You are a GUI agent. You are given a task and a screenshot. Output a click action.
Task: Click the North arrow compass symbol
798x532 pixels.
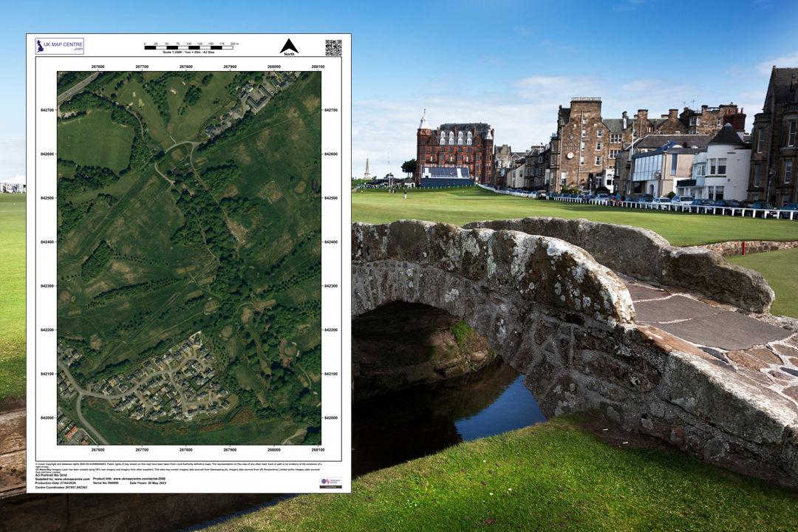pyautogui.click(x=290, y=44)
